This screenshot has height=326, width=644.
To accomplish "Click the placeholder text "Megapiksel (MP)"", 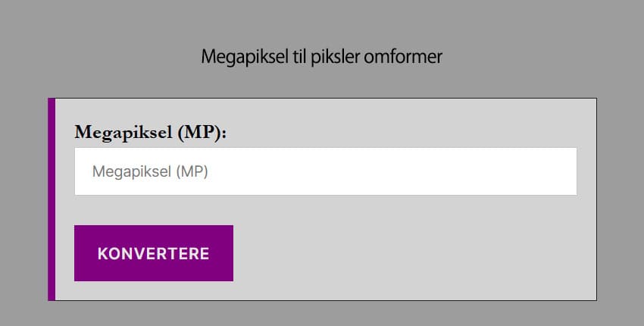I will pos(150,172).
